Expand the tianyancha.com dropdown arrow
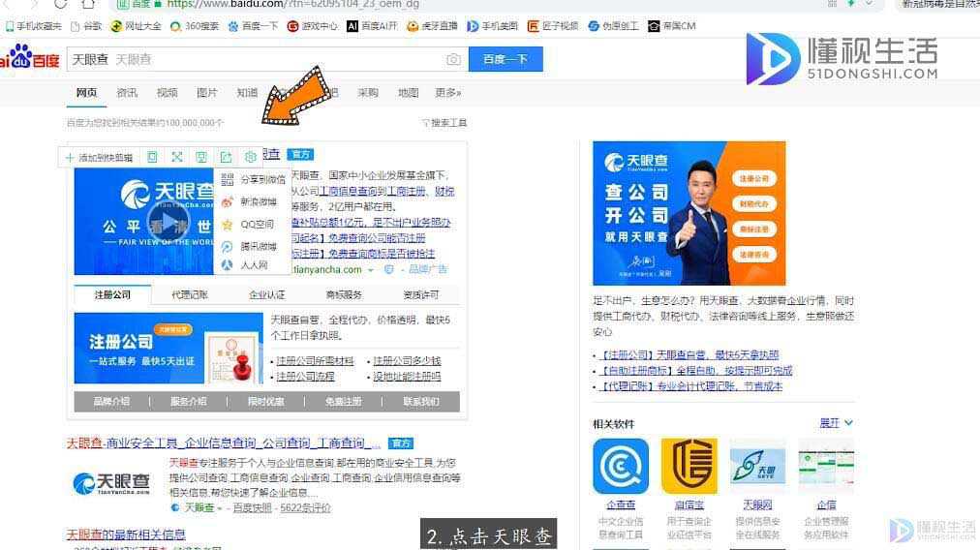The width and height of the screenshot is (980, 550). [371, 270]
